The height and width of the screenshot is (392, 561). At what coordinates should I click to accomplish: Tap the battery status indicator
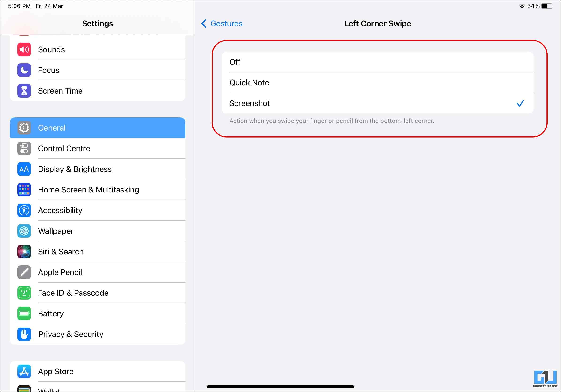pos(547,6)
